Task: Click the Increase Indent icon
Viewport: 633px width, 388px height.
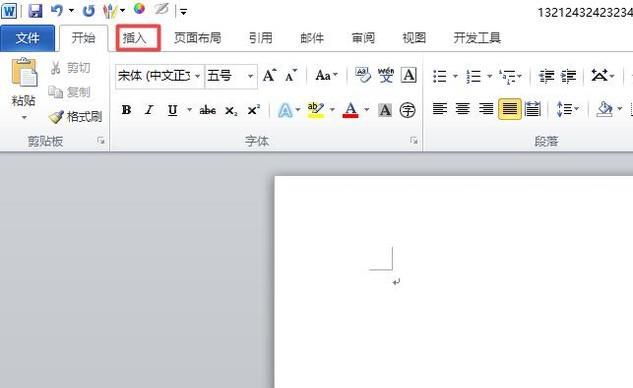Action: [569, 76]
